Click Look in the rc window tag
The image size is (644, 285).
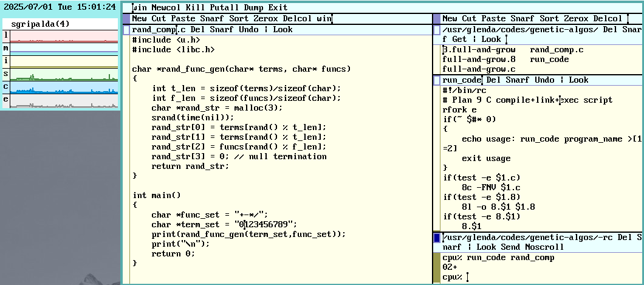pos(486,247)
